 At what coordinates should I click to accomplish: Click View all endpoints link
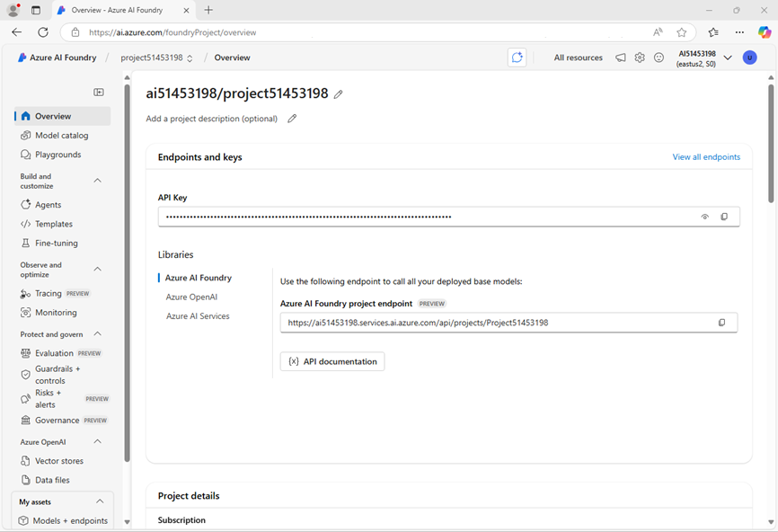(706, 157)
